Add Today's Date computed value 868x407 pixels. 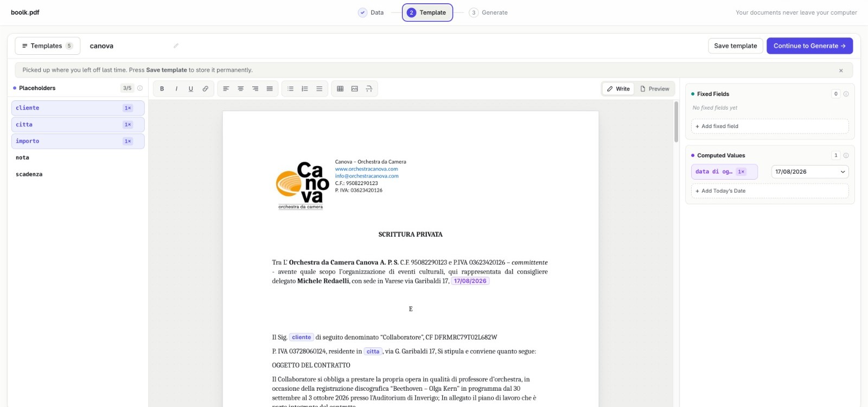click(x=770, y=191)
